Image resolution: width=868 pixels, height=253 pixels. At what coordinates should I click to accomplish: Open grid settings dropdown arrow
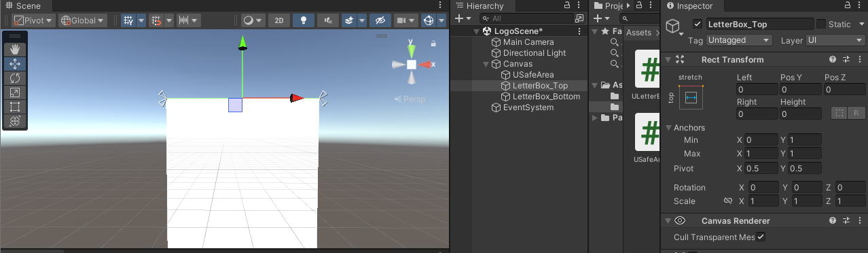(141, 20)
